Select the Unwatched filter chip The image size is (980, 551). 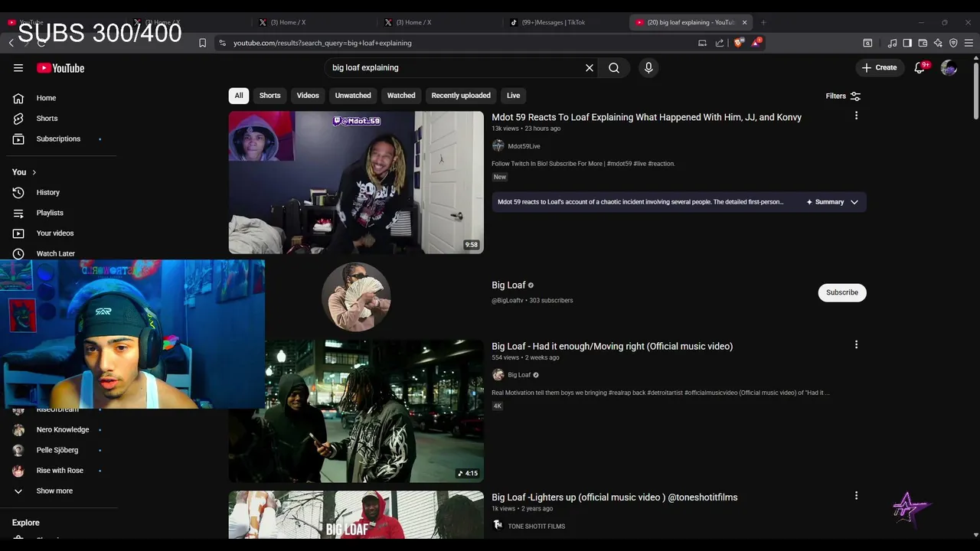(353, 96)
